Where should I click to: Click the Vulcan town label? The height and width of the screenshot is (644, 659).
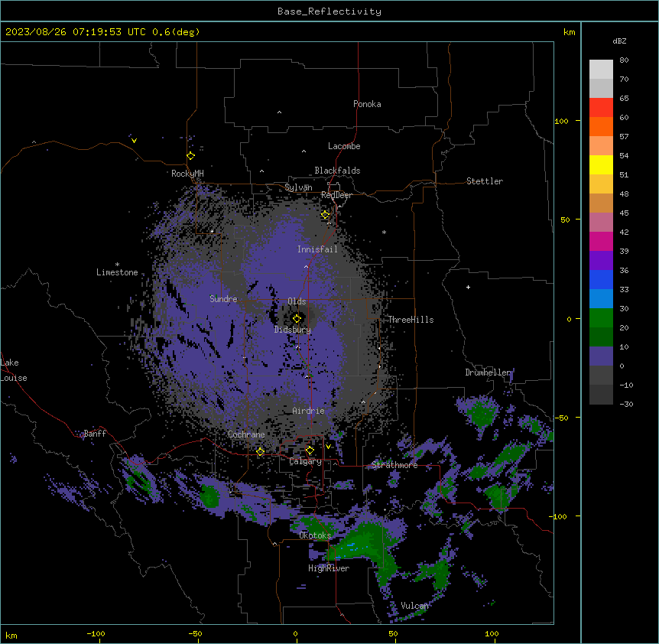click(x=414, y=606)
